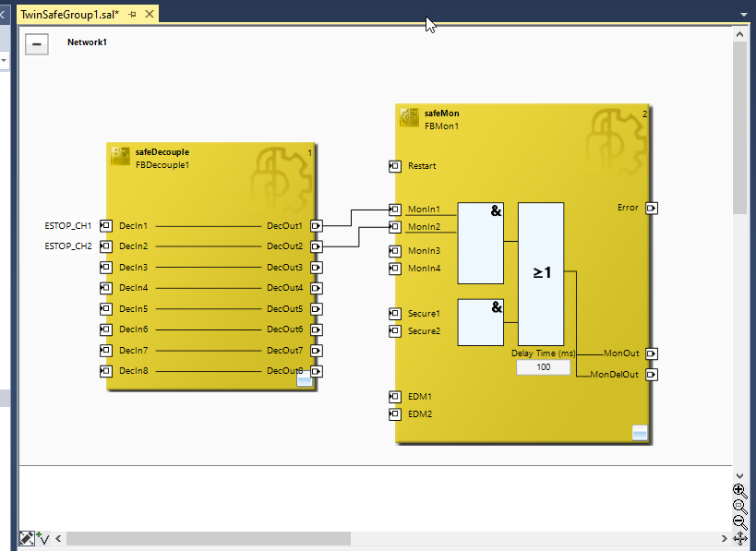The image size is (756, 551).
Task: Select the Error output port
Action: click(x=652, y=208)
